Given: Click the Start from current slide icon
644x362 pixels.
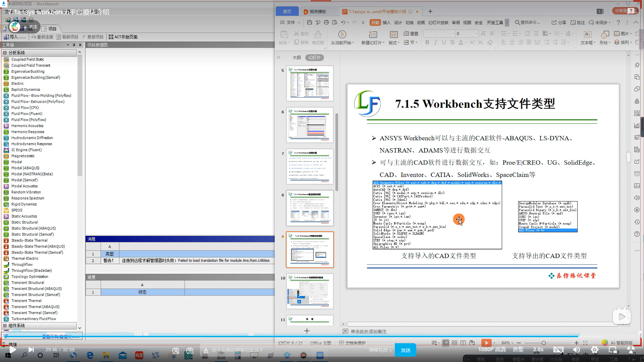Looking at the screenshot, I should (342, 34).
